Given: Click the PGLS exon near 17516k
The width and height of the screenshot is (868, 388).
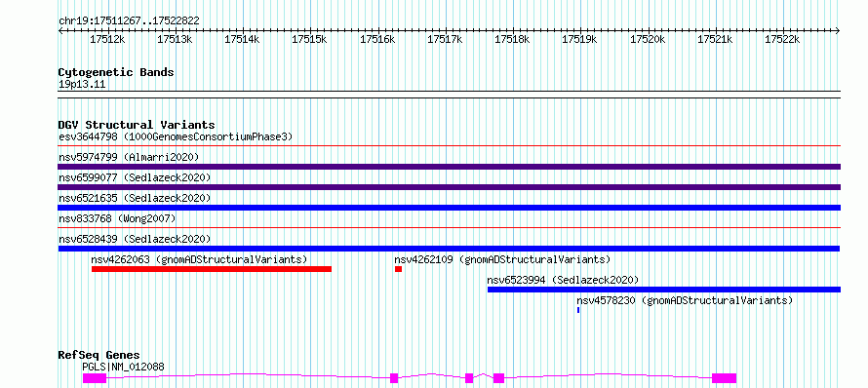Looking at the screenshot, I should click(394, 378).
